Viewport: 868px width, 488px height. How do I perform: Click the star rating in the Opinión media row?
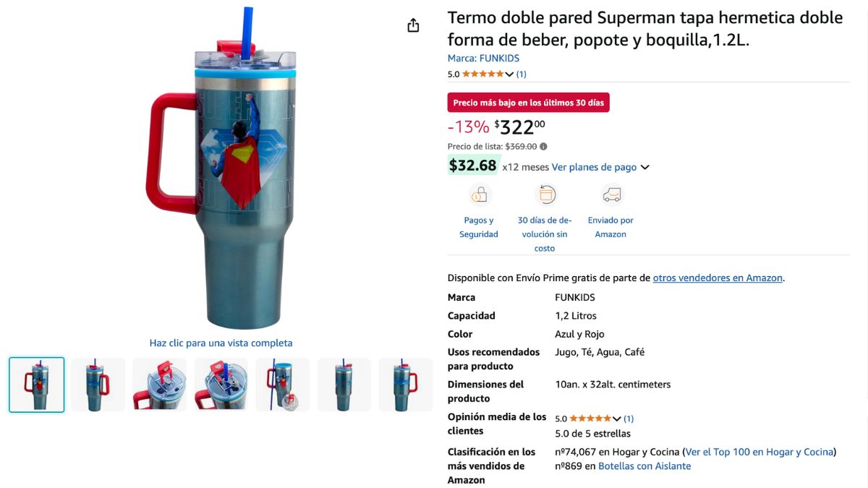590,419
